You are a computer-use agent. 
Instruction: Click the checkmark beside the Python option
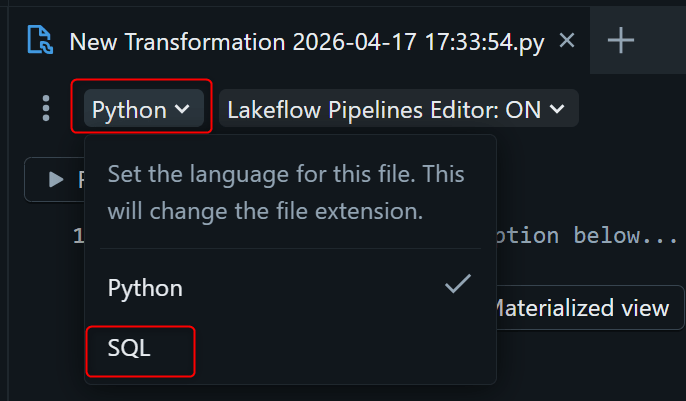458,285
